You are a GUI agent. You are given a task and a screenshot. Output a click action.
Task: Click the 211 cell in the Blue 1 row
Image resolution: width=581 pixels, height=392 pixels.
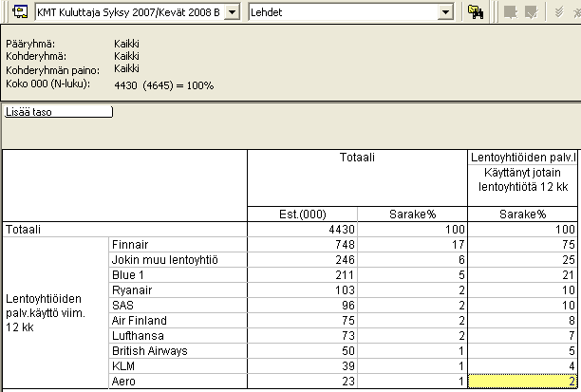click(x=302, y=275)
